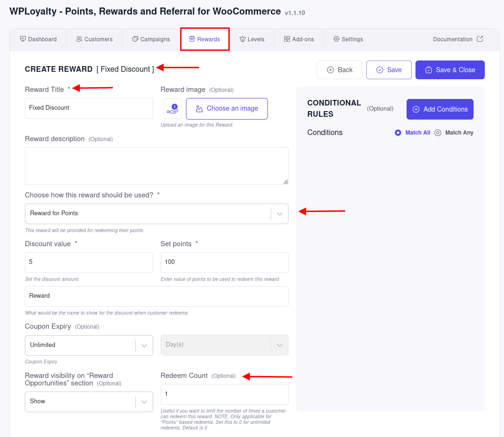Switch to the Customers tab
Screen dimensions: 504x437
(x=95, y=39)
